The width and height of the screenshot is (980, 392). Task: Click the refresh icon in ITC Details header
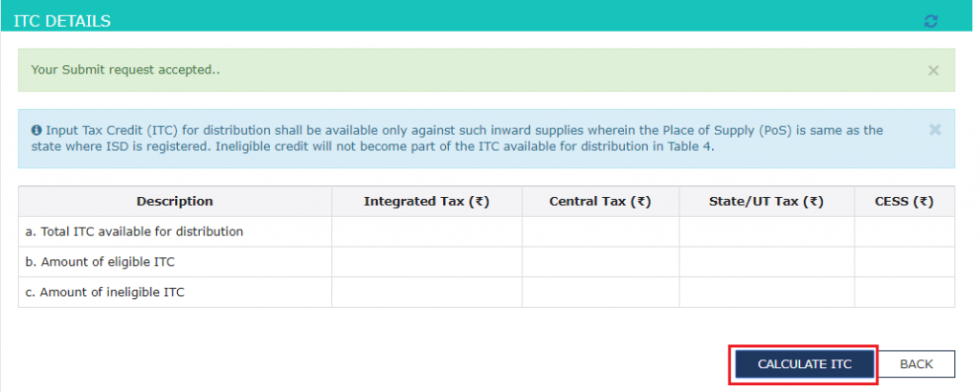930,21
